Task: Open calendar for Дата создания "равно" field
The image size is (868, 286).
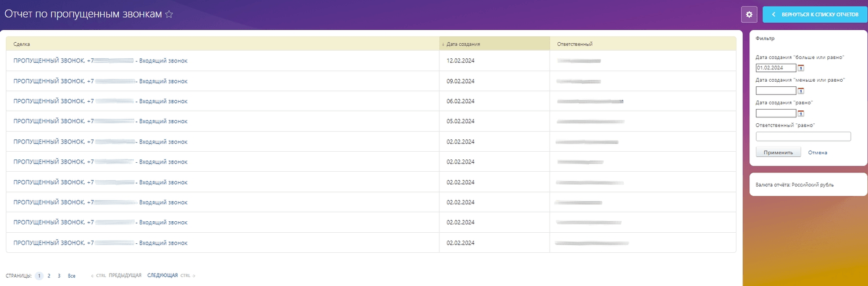Action: coord(801,113)
